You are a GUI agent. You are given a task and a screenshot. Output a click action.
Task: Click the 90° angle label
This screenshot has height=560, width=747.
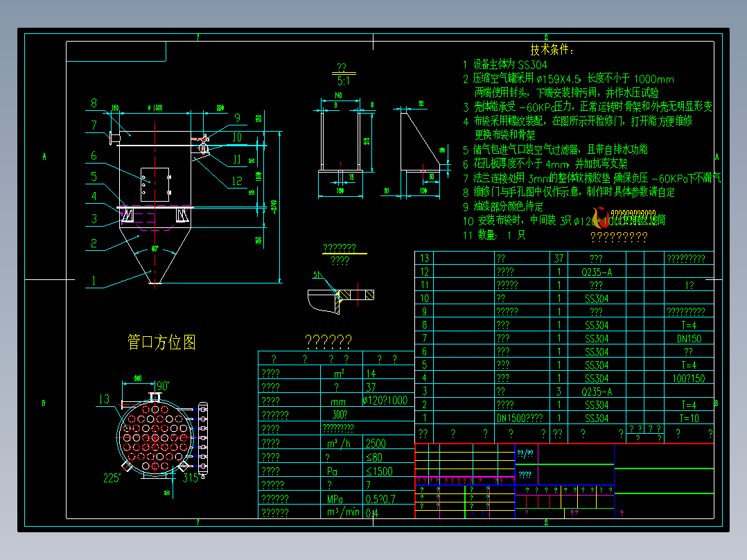pyautogui.click(x=163, y=386)
